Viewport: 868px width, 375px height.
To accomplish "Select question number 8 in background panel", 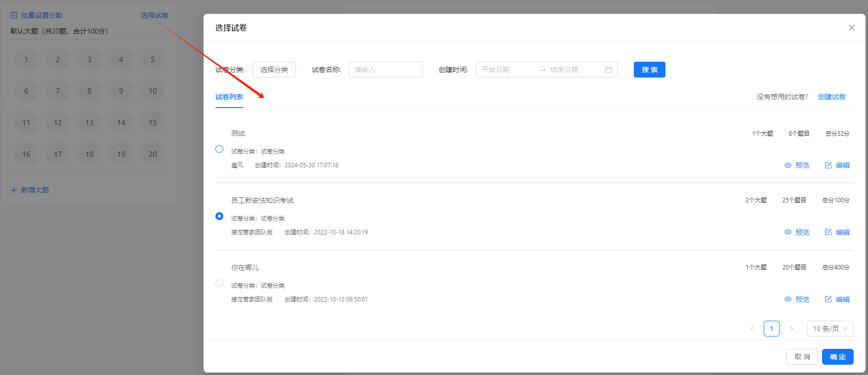I will pos(89,91).
